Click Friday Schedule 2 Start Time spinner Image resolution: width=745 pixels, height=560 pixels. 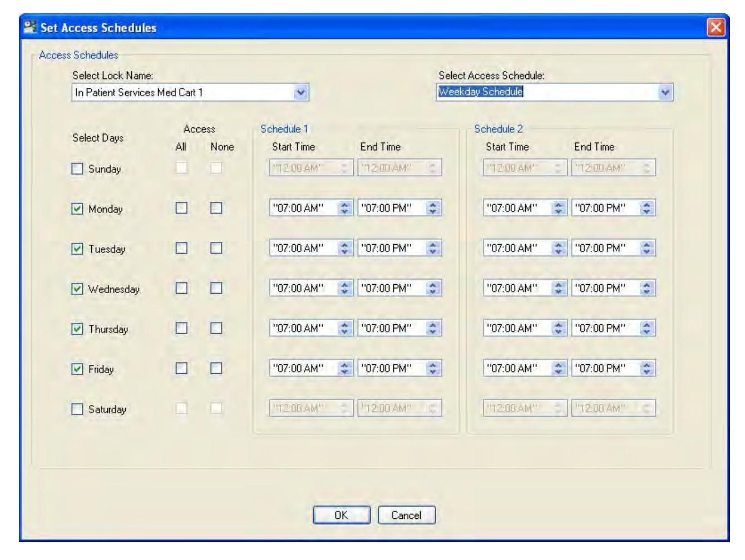tap(559, 368)
